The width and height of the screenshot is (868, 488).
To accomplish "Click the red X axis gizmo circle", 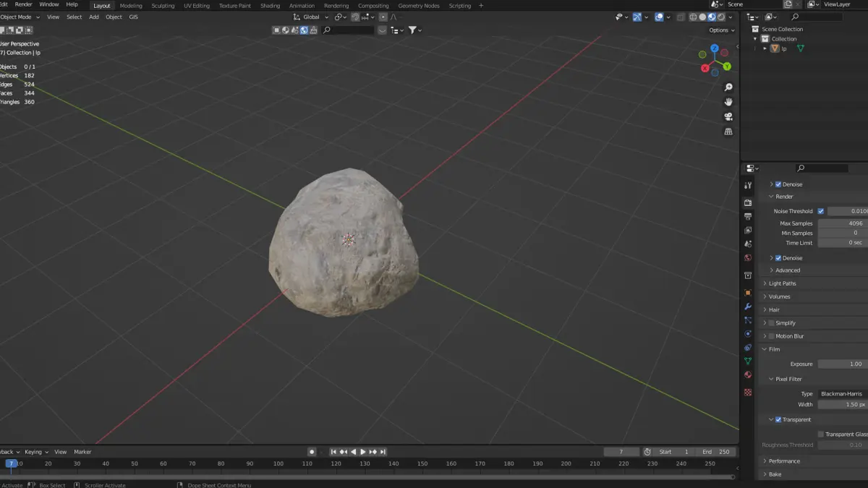I will click(x=705, y=69).
